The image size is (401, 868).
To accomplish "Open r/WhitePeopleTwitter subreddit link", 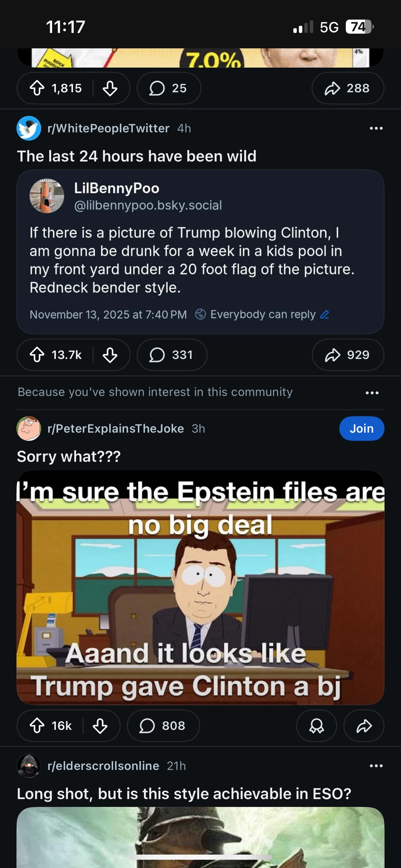I will click(108, 128).
